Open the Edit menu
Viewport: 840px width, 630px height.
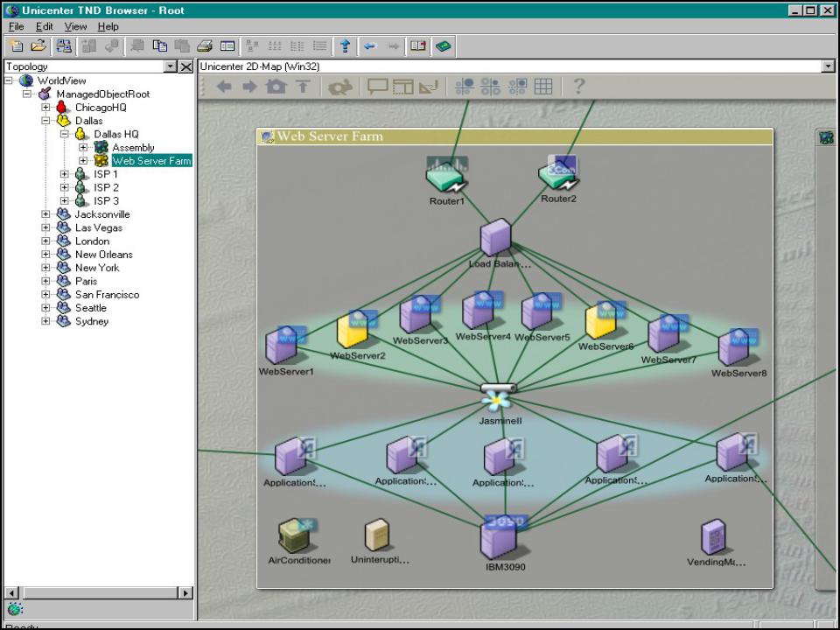pyautogui.click(x=44, y=26)
